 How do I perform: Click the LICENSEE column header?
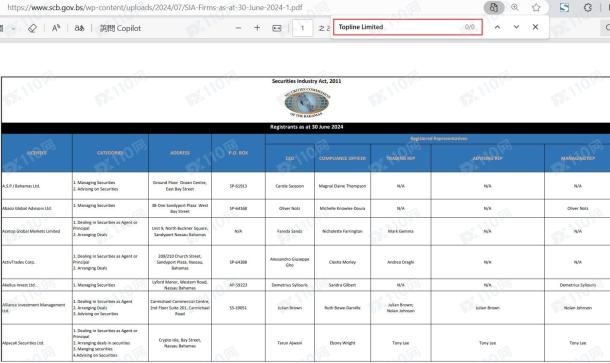tap(37, 153)
